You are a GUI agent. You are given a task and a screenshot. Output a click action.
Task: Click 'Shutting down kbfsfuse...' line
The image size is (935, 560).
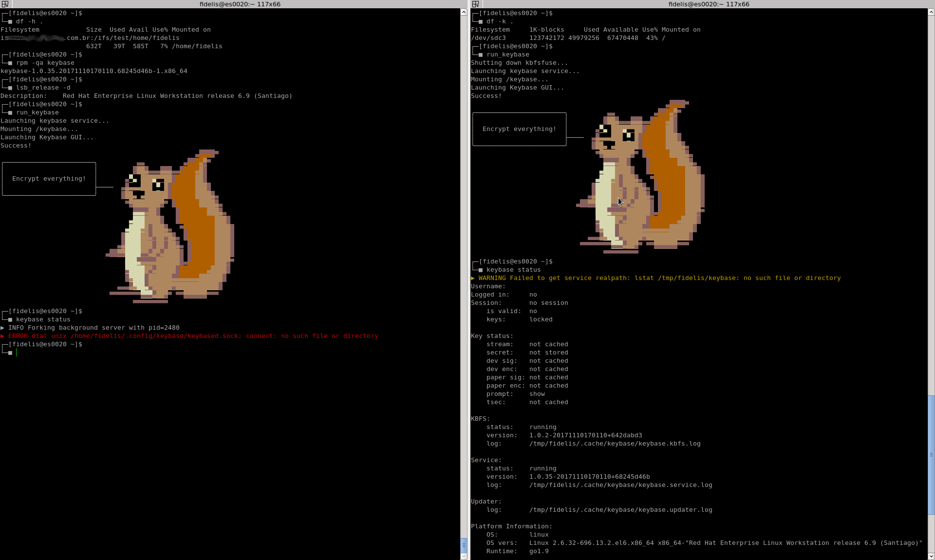click(520, 63)
